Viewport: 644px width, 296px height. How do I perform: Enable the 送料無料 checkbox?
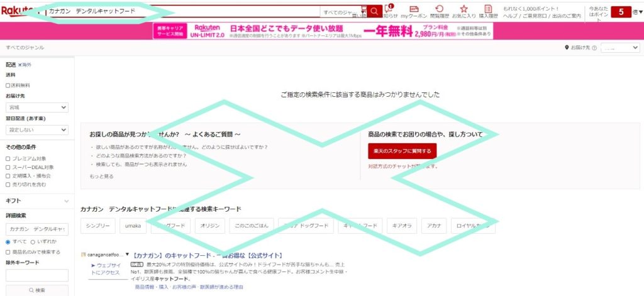point(8,85)
